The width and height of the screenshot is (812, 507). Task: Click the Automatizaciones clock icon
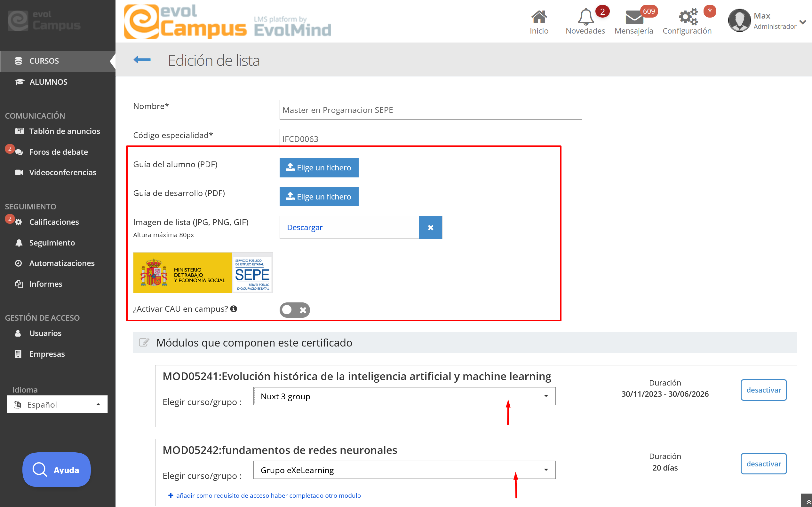(x=19, y=263)
